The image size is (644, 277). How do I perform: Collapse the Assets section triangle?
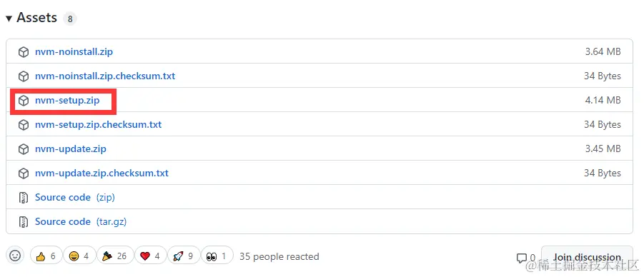pos(9,19)
